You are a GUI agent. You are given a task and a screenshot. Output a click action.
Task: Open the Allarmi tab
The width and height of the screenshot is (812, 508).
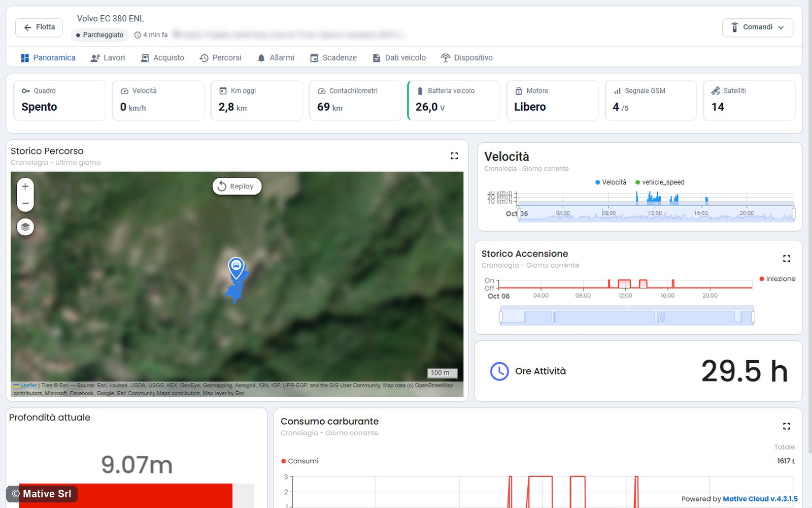276,58
